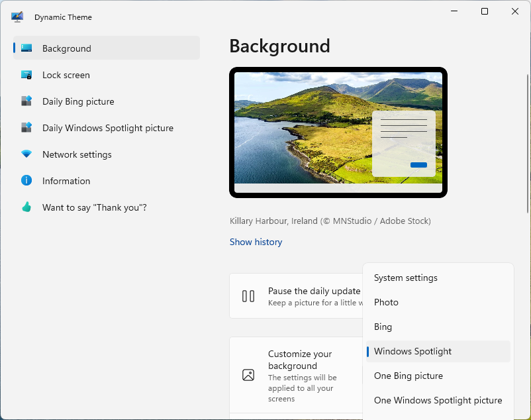This screenshot has height=420, width=531.
Task: Click the Show history link
Action: 256,242
